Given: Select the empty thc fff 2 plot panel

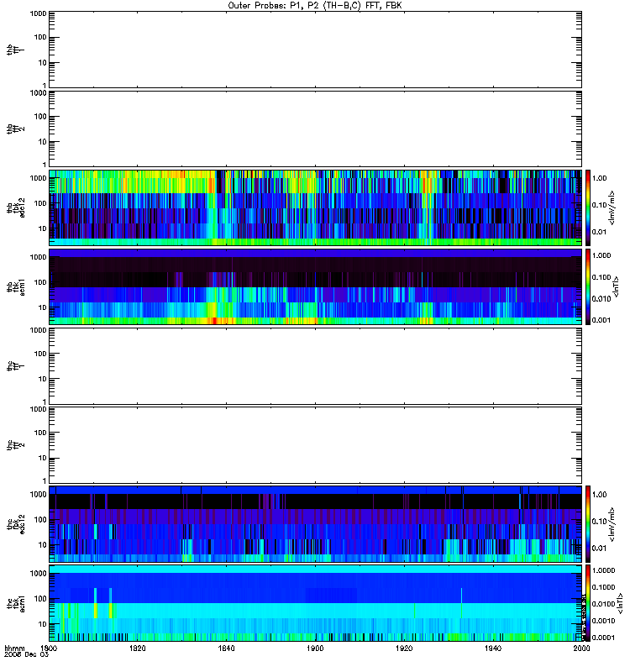Looking at the screenshot, I should 315,445.
